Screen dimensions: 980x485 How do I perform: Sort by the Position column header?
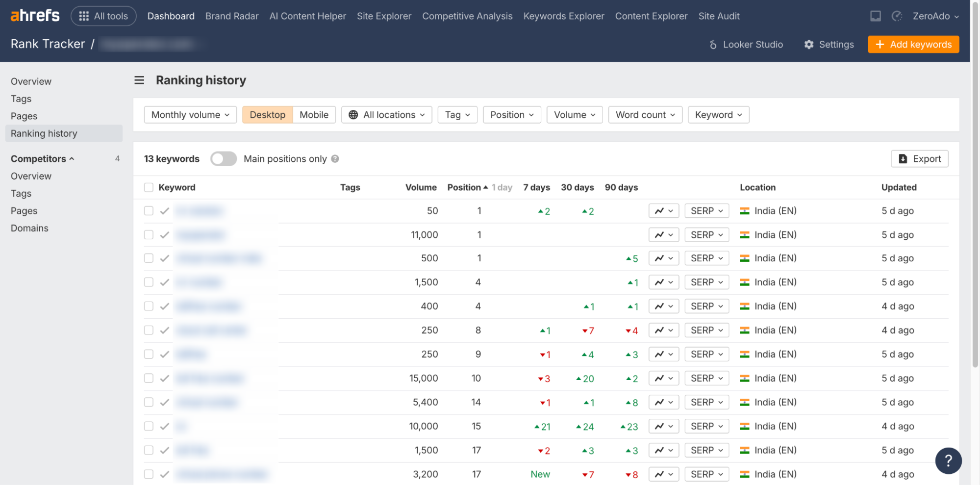tap(467, 187)
